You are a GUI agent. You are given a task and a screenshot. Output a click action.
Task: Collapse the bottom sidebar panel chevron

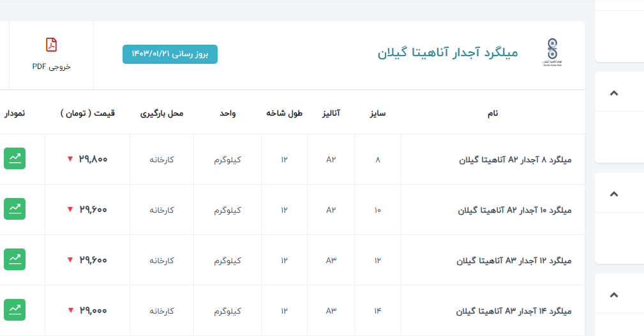614,295
